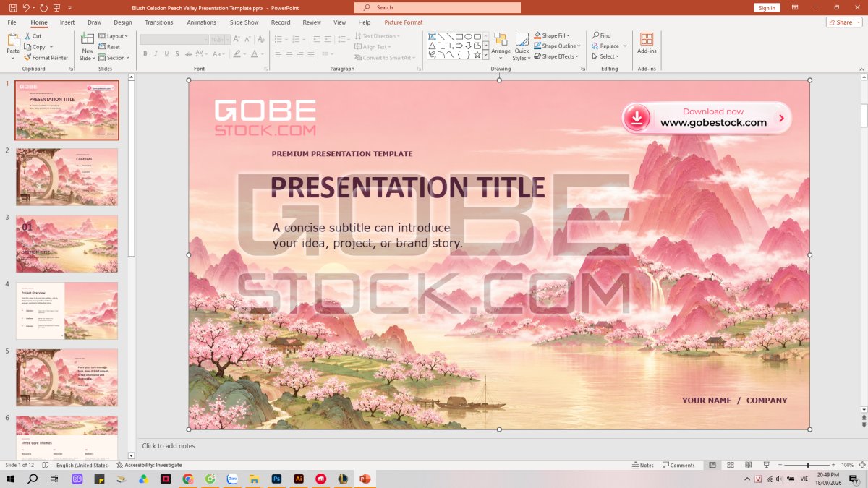868x488 pixels.
Task: Open the Shape Outline dropdown
Action: tap(556, 46)
